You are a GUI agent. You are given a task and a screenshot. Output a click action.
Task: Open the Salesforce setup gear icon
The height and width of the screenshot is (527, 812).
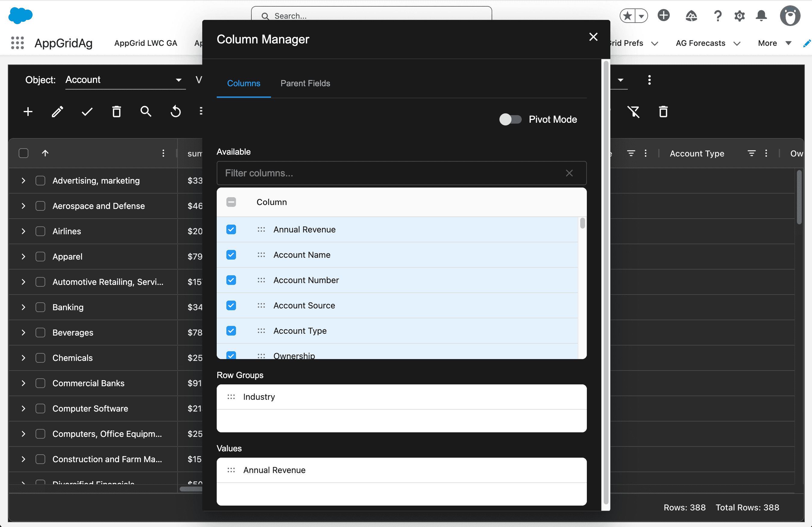(x=739, y=16)
